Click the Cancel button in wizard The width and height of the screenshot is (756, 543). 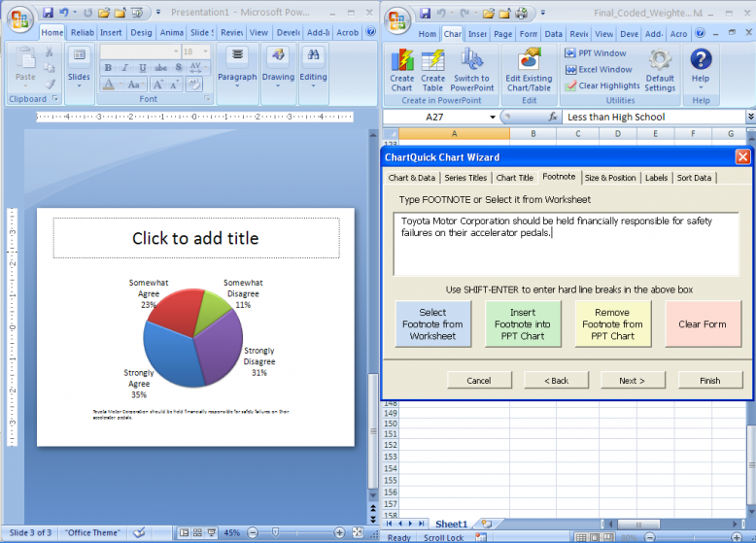click(x=479, y=380)
